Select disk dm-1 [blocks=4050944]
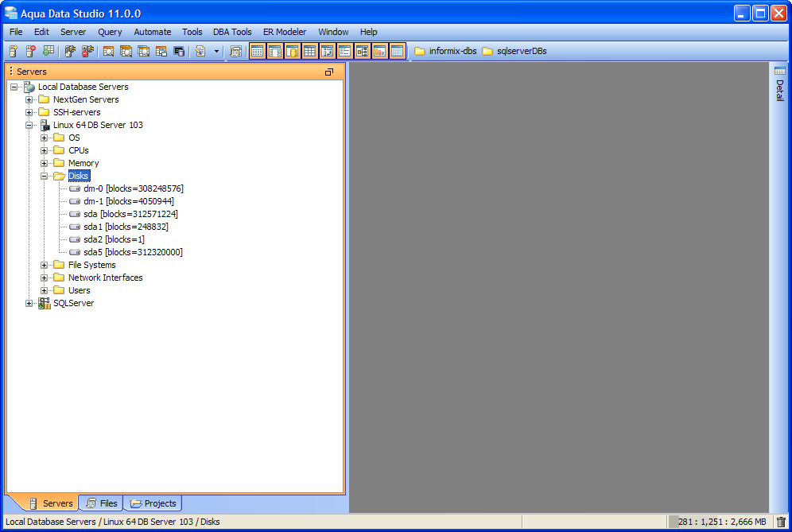Image resolution: width=792 pixels, height=532 pixels. click(129, 201)
